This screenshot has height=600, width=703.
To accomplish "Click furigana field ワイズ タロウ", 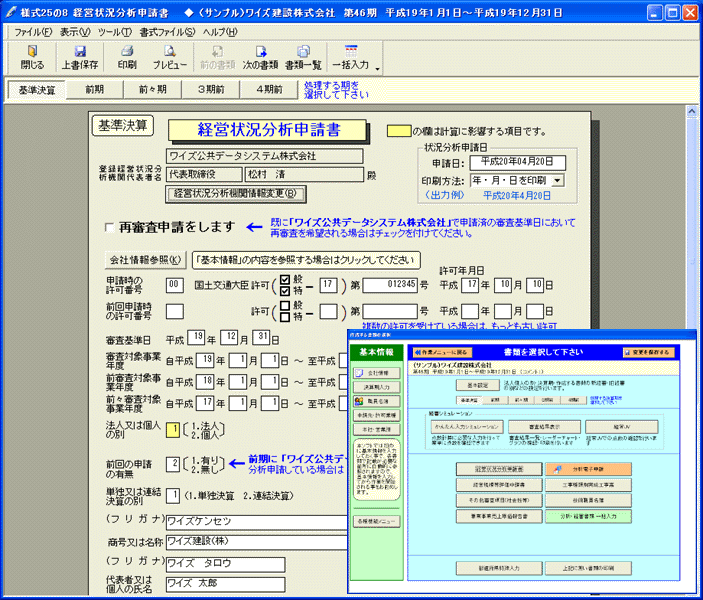I will (x=226, y=564).
